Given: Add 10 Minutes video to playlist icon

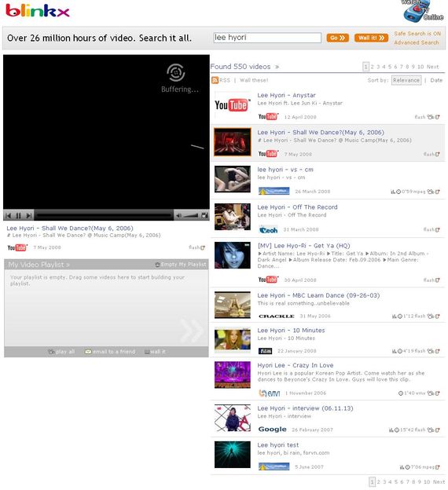Looking at the screenshot, I should pyautogui.click(x=431, y=351).
